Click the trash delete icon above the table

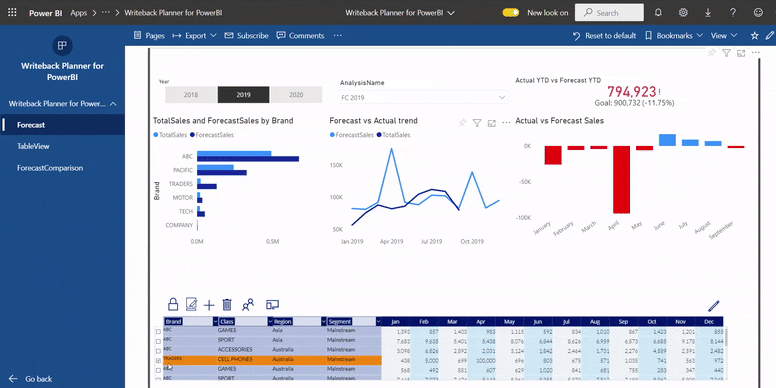(227, 304)
